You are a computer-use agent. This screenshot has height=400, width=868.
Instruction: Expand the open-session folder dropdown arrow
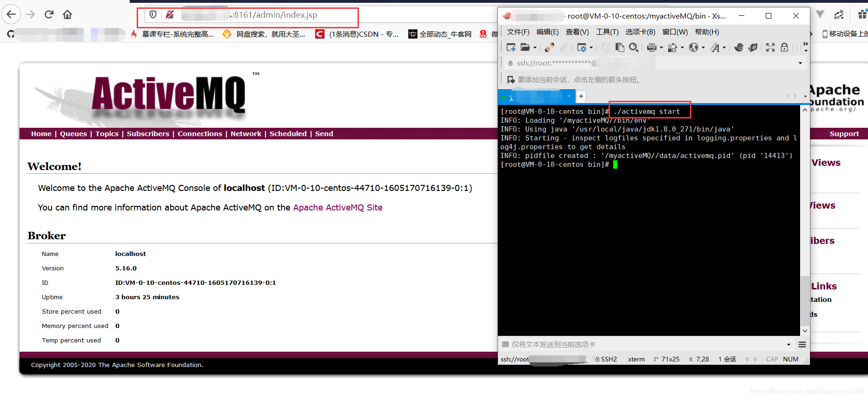(x=535, y=47)
